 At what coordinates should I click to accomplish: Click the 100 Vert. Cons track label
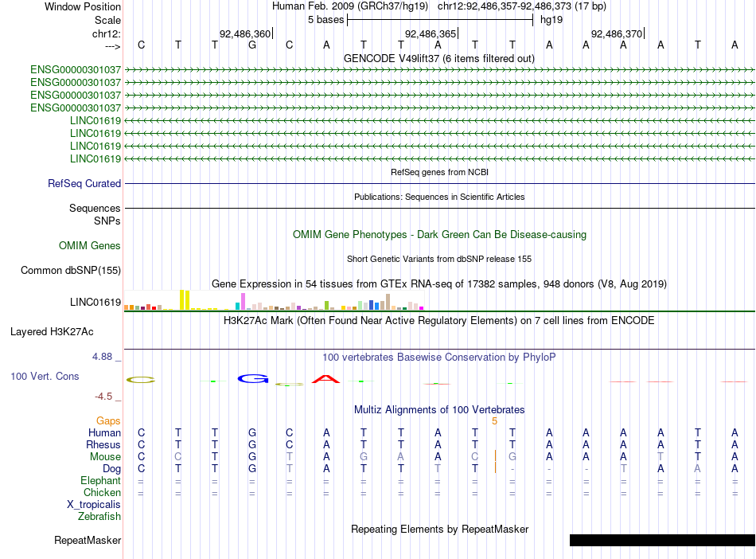[x=45, y=376]
